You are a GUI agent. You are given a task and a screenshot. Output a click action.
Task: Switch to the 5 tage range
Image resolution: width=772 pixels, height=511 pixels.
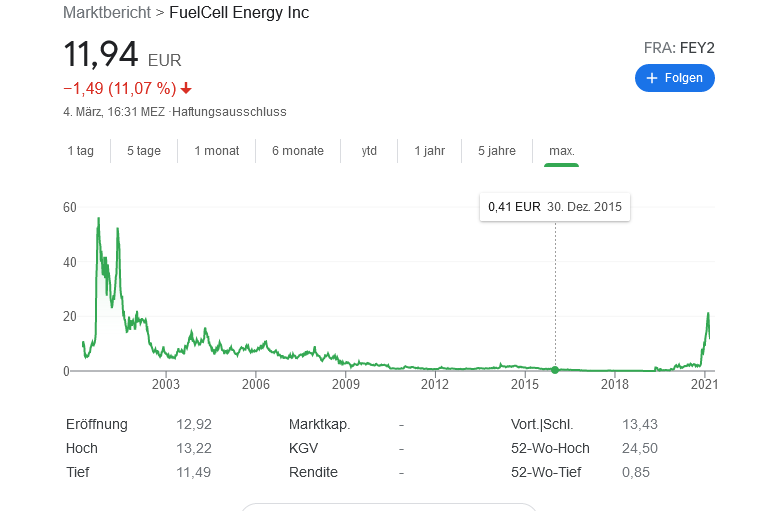pos(143,151)
